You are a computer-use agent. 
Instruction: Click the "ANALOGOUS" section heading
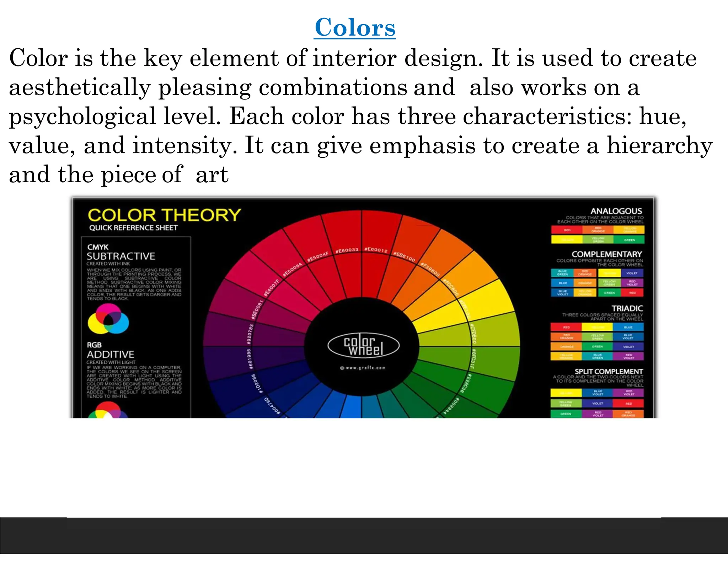click(x=616, y=211)
